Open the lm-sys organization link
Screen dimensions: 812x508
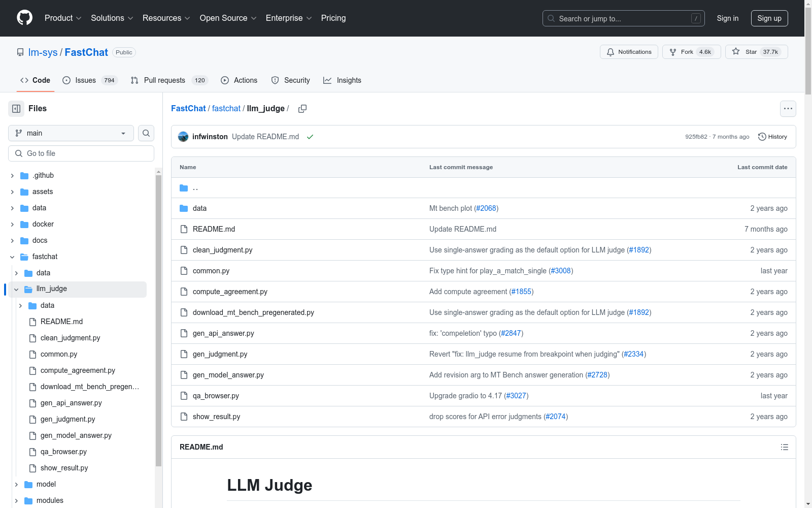(x=43, y=52)
